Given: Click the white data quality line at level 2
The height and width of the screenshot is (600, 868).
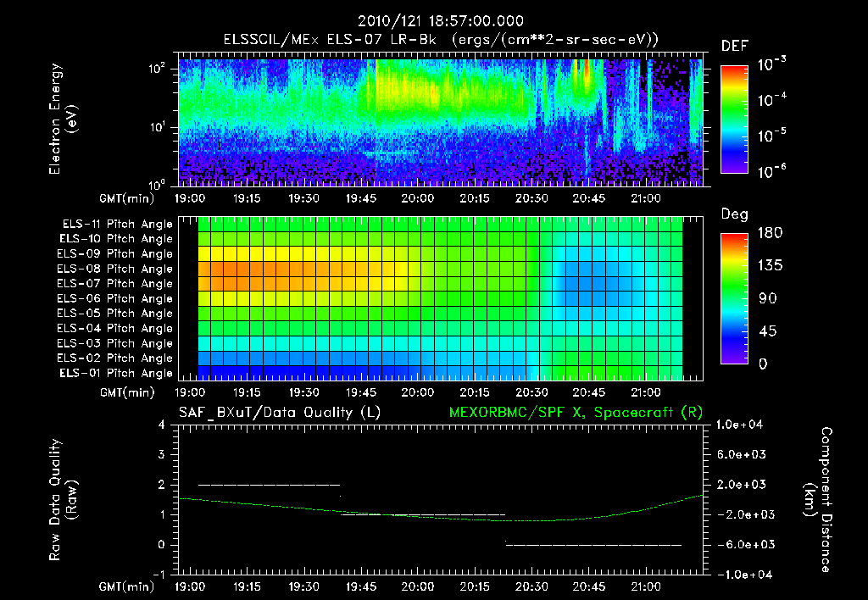Looking at the screenshot, I should point(269,485).
